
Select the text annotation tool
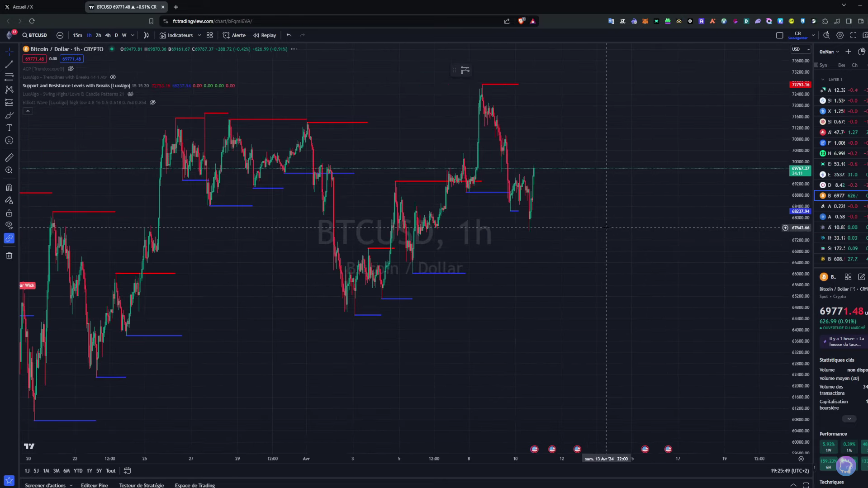(x=9, y=128)
